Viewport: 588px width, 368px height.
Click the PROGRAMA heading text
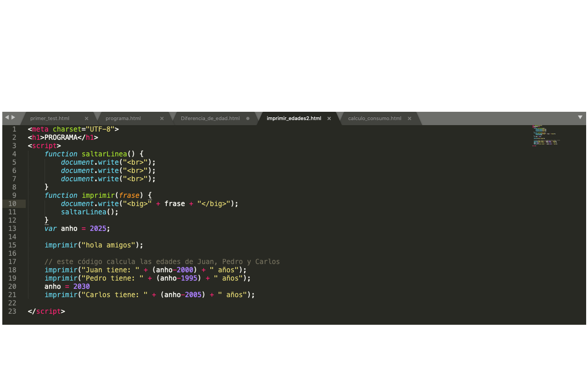pyautogui.click(x=61, y=138)
